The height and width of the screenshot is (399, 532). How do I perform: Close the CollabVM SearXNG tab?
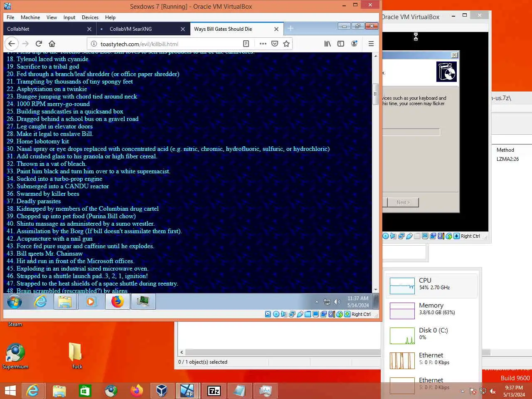[x=183, y=29]
